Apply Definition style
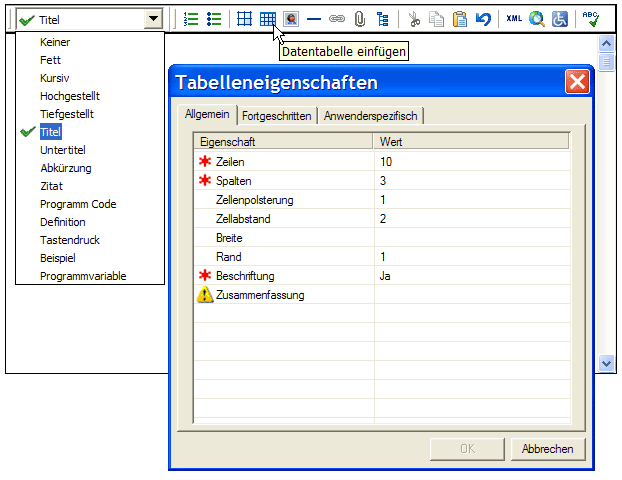 pyautogui.click(x=63, y=222)
